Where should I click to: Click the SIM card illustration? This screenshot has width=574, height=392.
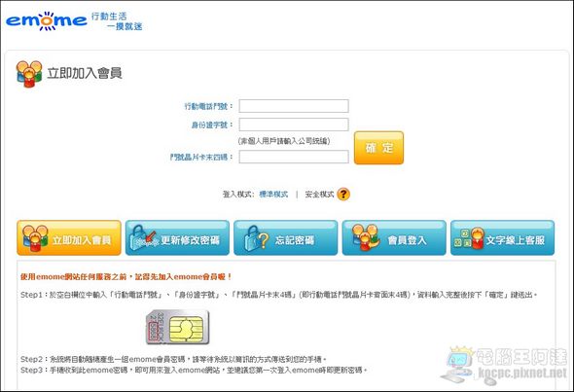tap(177, 327)
